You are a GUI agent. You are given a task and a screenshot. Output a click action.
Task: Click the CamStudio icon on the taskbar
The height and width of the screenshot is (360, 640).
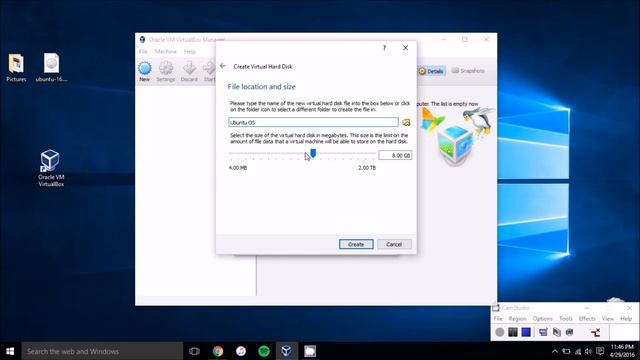(310, 351)
